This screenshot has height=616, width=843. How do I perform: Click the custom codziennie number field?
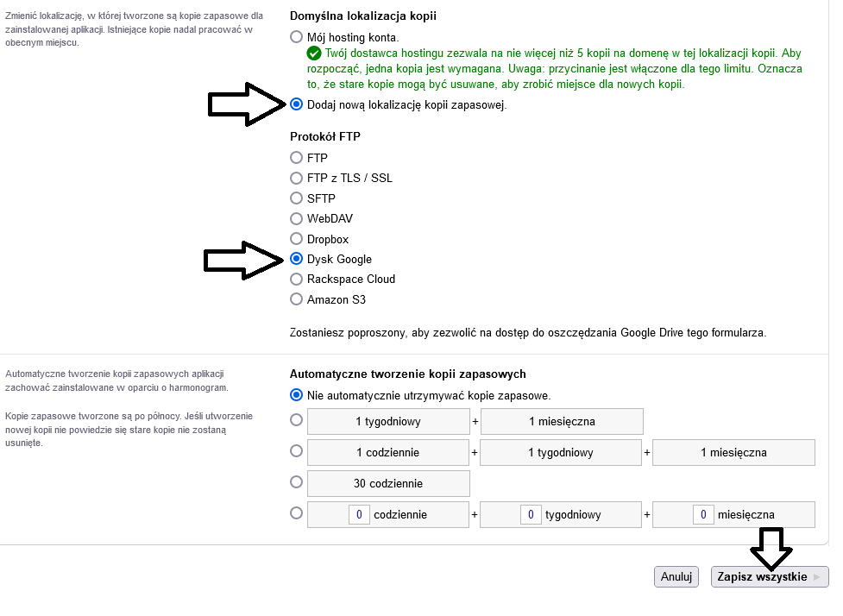click(360, 515)
